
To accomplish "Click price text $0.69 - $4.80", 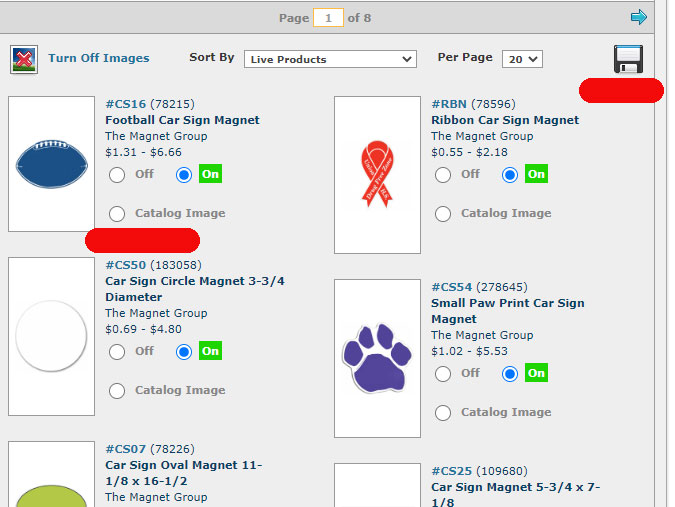I will [x=143, y=329].
